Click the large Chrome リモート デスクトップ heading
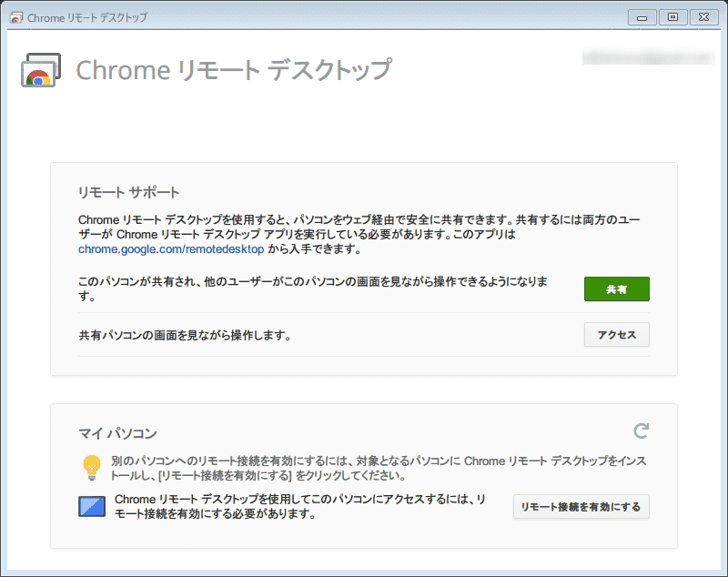The width and height of the screenshot is (728, 577). click(234, 70)
